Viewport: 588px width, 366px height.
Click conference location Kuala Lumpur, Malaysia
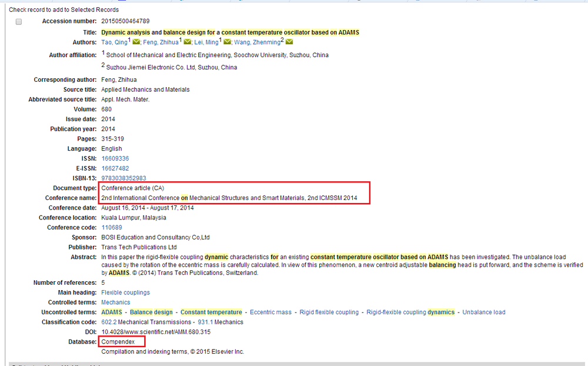click(x=133, y=218)
